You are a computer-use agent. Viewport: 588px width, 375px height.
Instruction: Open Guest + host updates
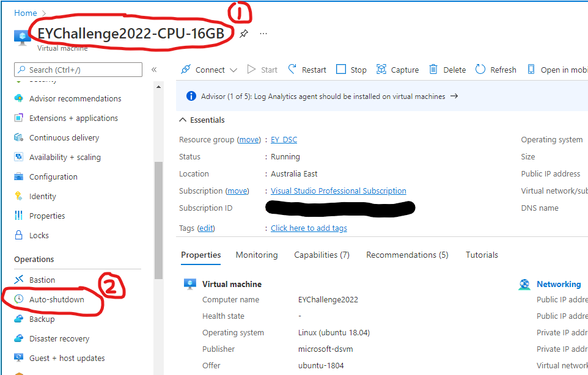coord(67,358)
